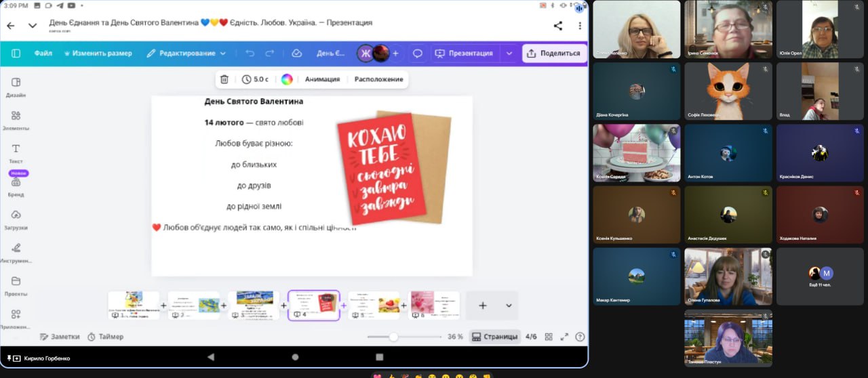868x378 pixels.
Task: Open the comments speech bubble icon
Action: click(418, 54)
